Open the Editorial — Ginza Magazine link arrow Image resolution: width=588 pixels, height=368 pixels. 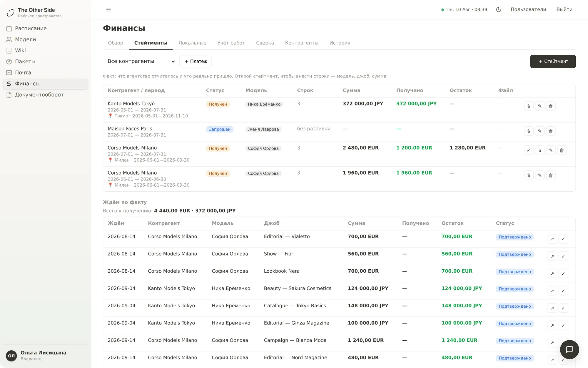552,326
